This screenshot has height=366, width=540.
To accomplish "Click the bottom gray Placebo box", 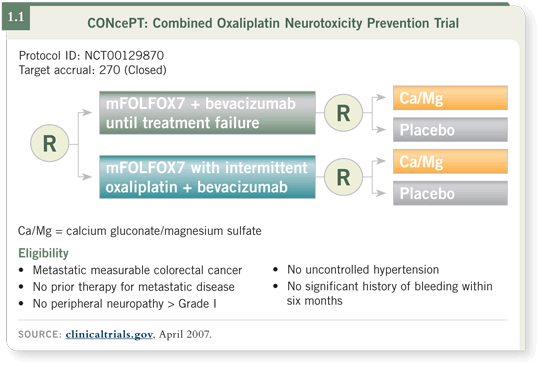I will coord(450,193).
